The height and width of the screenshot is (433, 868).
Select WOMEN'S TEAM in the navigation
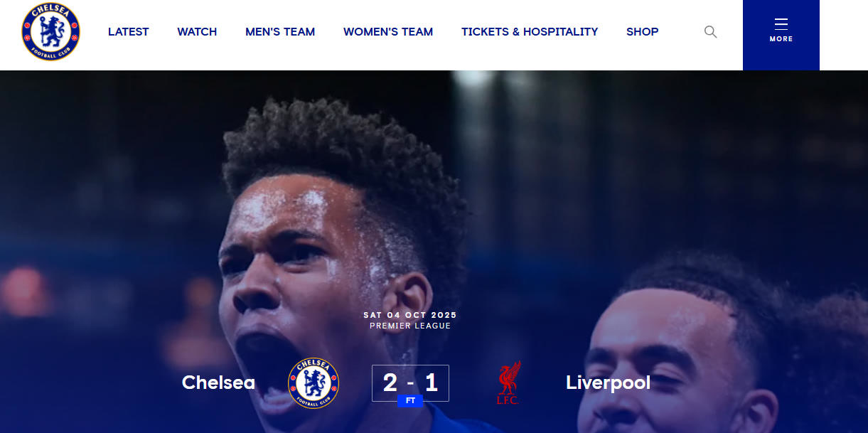click(x=388, y=31)
